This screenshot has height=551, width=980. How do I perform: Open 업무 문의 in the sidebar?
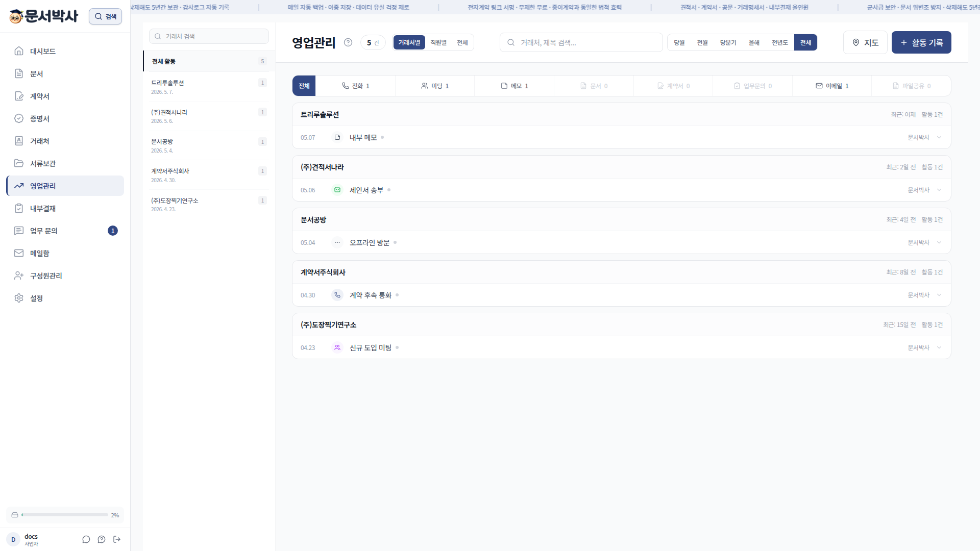pos(65,231)
